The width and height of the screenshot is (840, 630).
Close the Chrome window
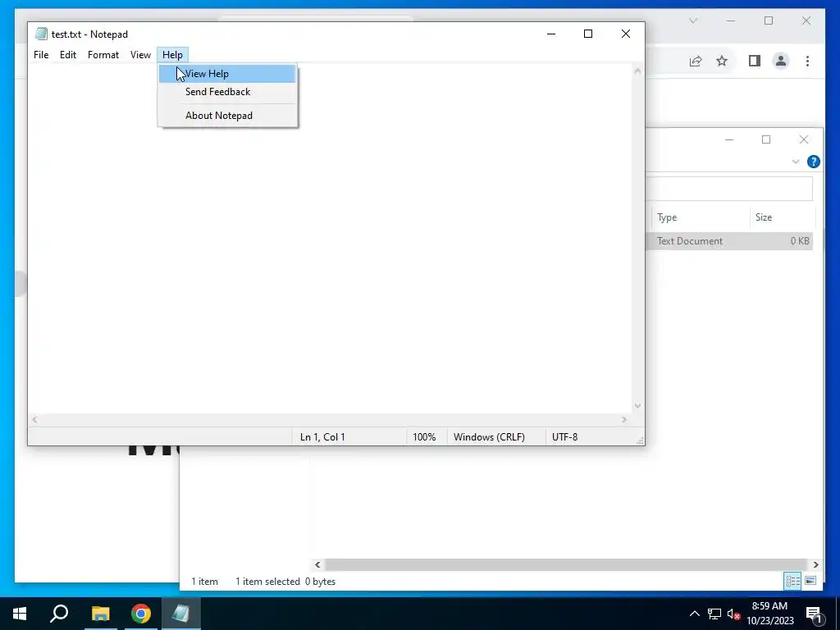[806, 21]
